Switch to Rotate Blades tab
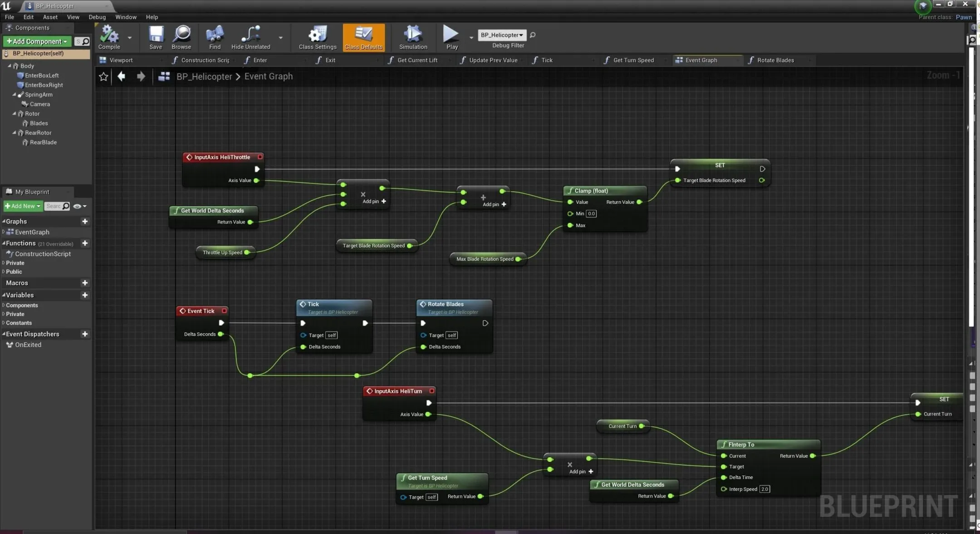The image size is (980, 534). click(775, 60)
